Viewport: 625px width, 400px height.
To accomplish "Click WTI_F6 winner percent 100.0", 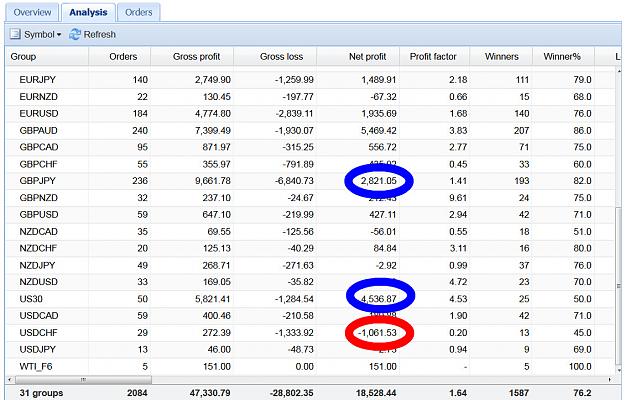I will pyautogui.click(x=580, y=367).
